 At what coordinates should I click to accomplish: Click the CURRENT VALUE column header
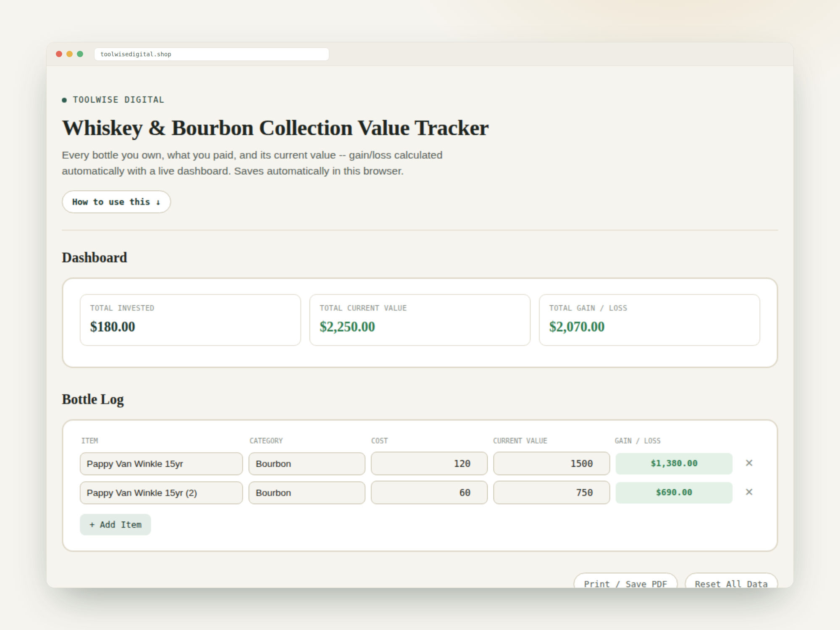pos(520,441)
